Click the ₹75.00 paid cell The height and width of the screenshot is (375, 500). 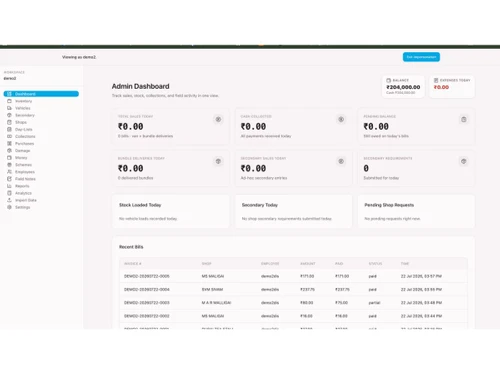pyautogui.click(x=341, y=303)
